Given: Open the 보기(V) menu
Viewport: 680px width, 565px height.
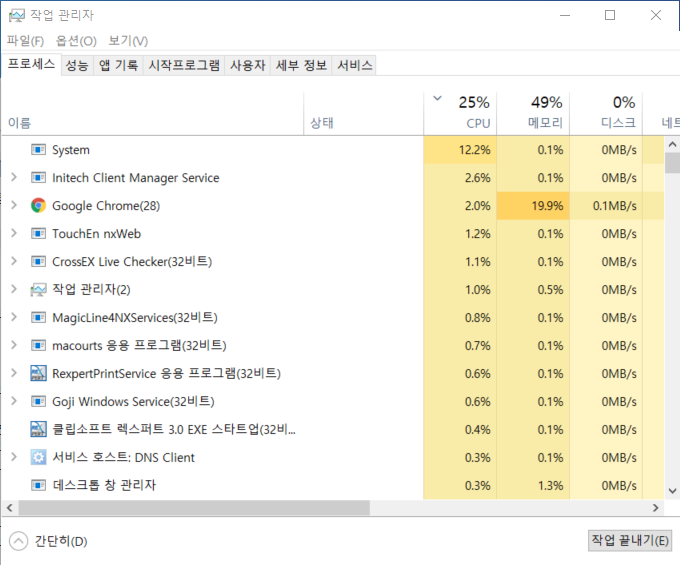Looking at the screenshot, I should tap(128, 41).
